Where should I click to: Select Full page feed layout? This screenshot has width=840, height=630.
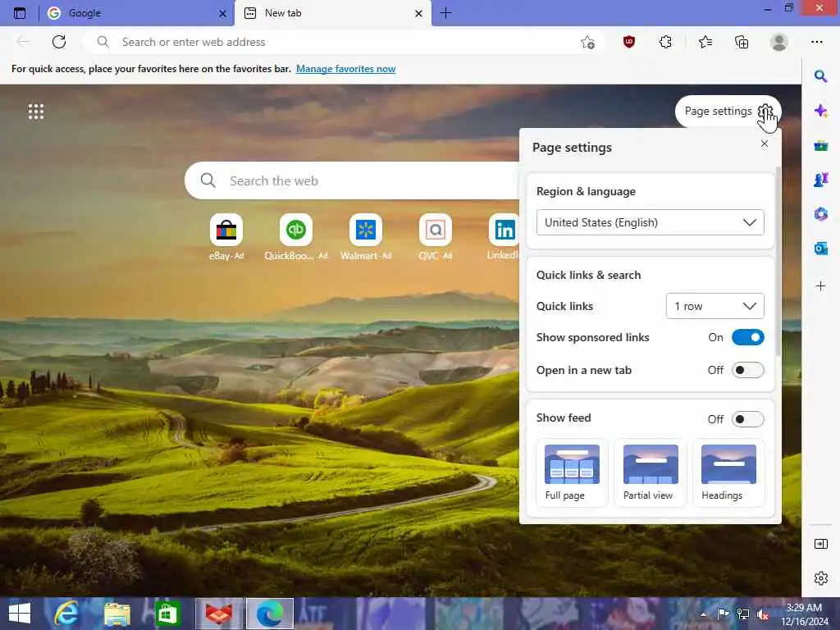tap(572, 472)
